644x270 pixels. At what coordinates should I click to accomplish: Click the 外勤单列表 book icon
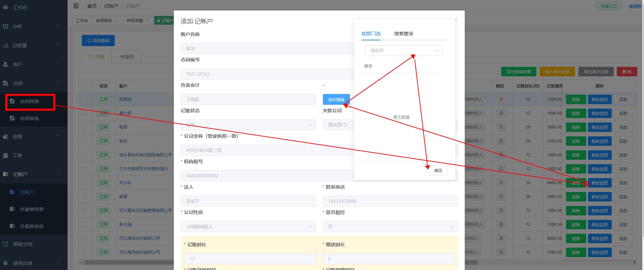tap(12, 209)
